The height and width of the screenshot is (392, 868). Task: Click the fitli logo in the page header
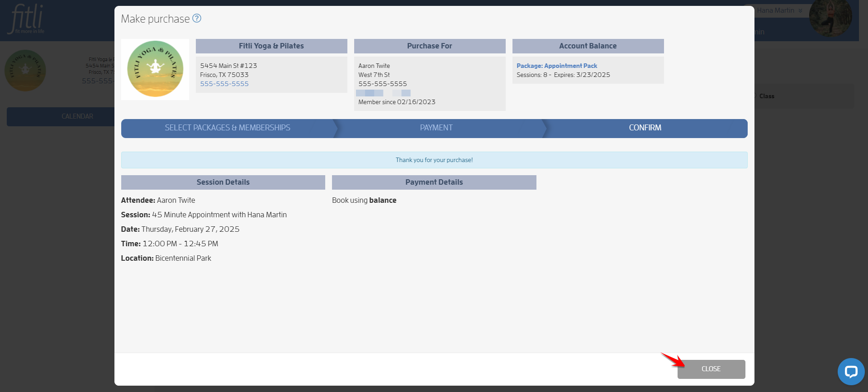[x=27, y=19]
